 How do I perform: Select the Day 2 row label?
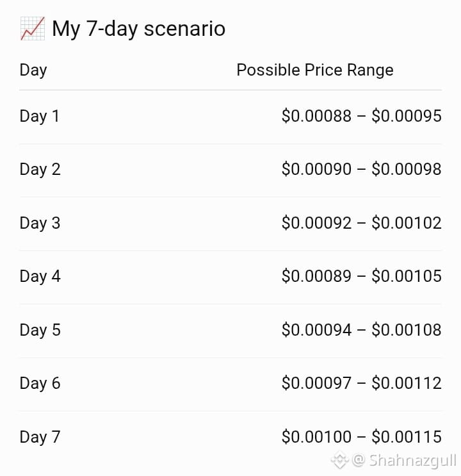click(40, 169)
